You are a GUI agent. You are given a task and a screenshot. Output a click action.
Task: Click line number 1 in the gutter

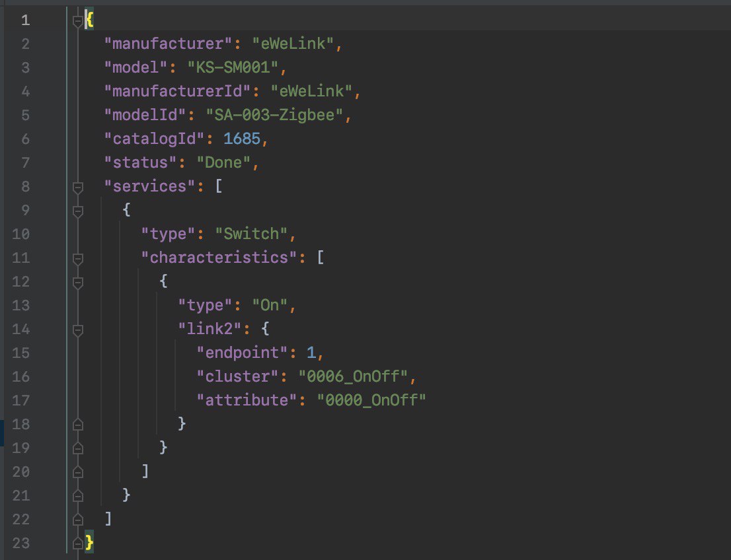pos(25,20)
